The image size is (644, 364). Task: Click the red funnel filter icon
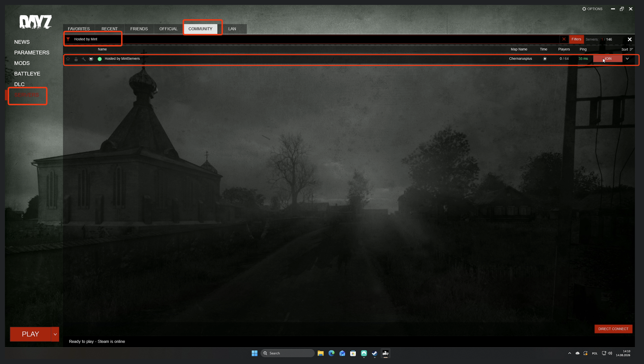point(68,39)
